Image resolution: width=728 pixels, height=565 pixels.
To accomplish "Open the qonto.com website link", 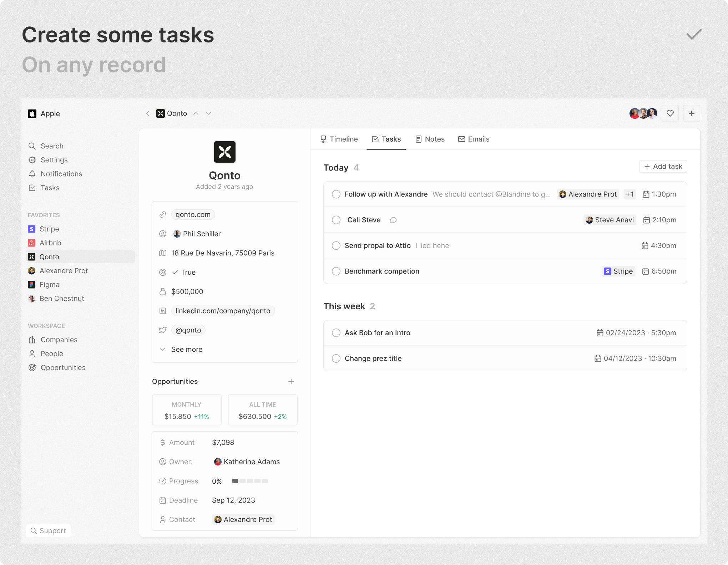I will tap(193, 214).
